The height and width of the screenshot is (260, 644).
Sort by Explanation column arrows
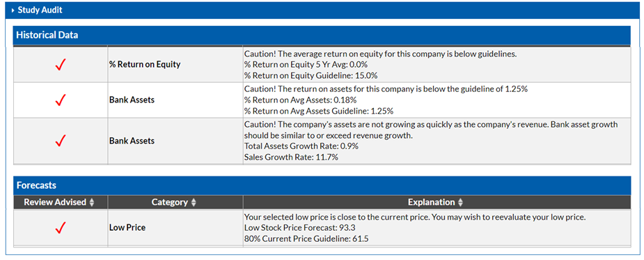point(460,202)
